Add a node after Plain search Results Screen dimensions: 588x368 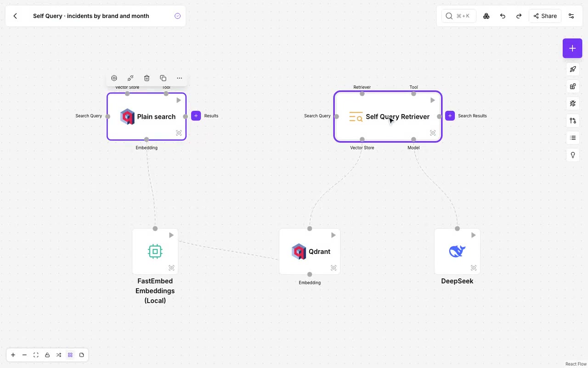point(196,116)
